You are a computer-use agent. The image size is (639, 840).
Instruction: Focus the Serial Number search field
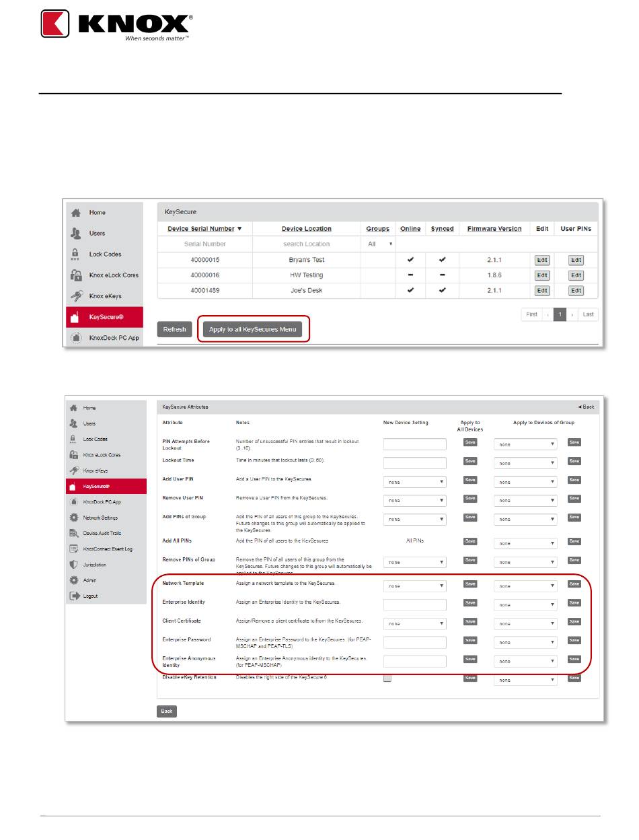point(204,244)
